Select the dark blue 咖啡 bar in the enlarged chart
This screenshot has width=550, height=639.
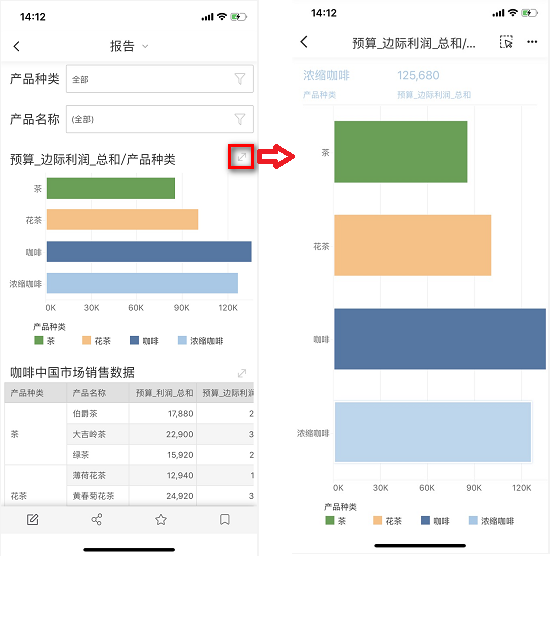[440, 339]
